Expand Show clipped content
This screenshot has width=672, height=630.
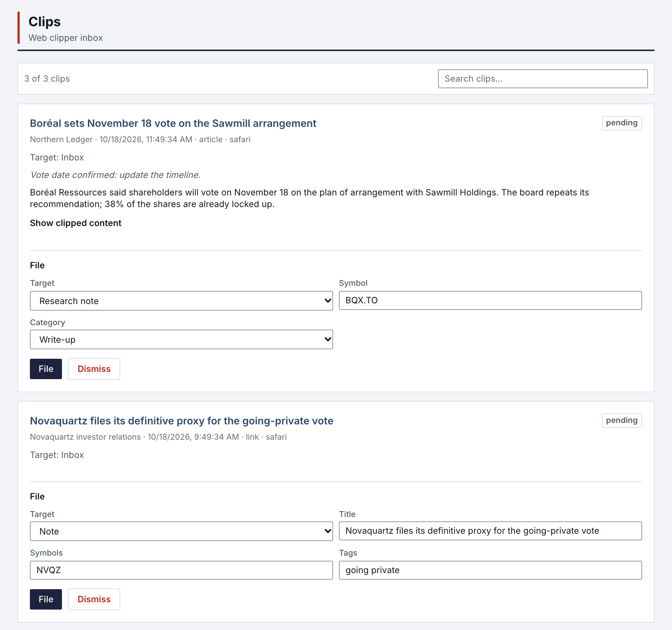[x=75, y=223]
